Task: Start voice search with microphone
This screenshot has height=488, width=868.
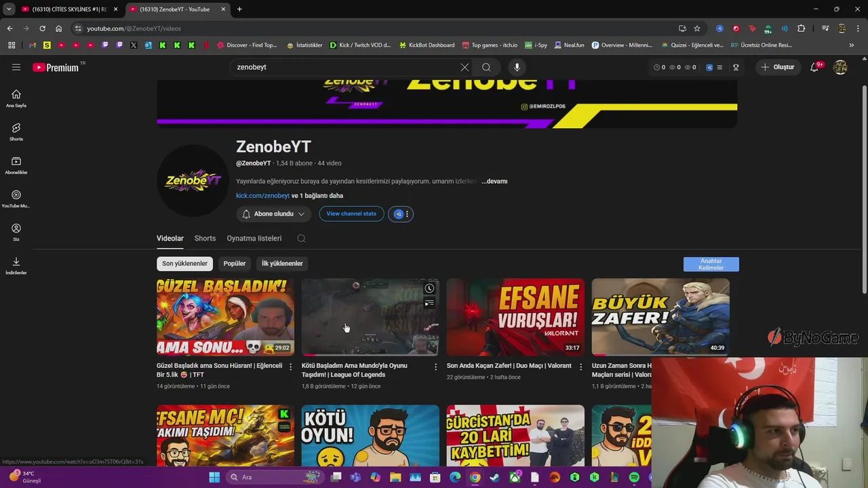Action: (x=517, y=67)
